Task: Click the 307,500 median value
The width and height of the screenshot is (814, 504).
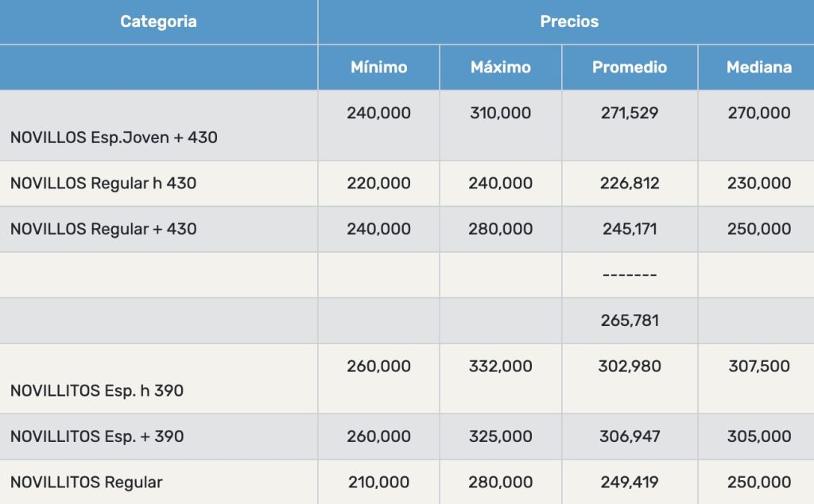Action: coord(758,366)
